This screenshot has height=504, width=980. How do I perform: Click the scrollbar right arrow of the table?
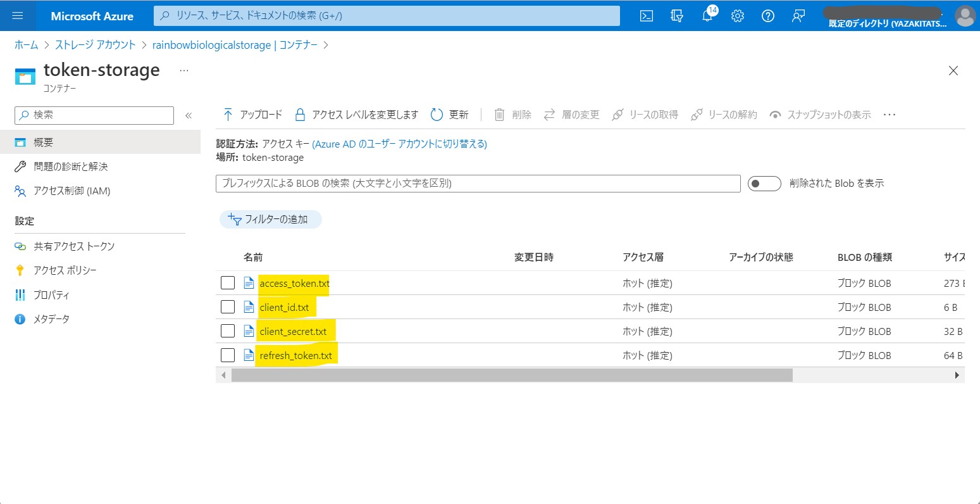pyautogui.click(x=957, y=375)
